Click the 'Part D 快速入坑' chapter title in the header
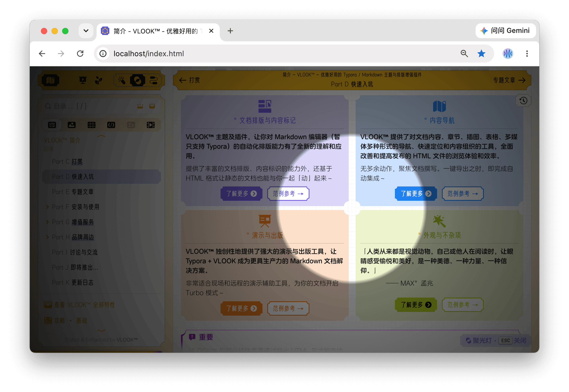Image resolution: width=569 pixels, height=392 pixels. pyautogui.click(x=352, y=84)
